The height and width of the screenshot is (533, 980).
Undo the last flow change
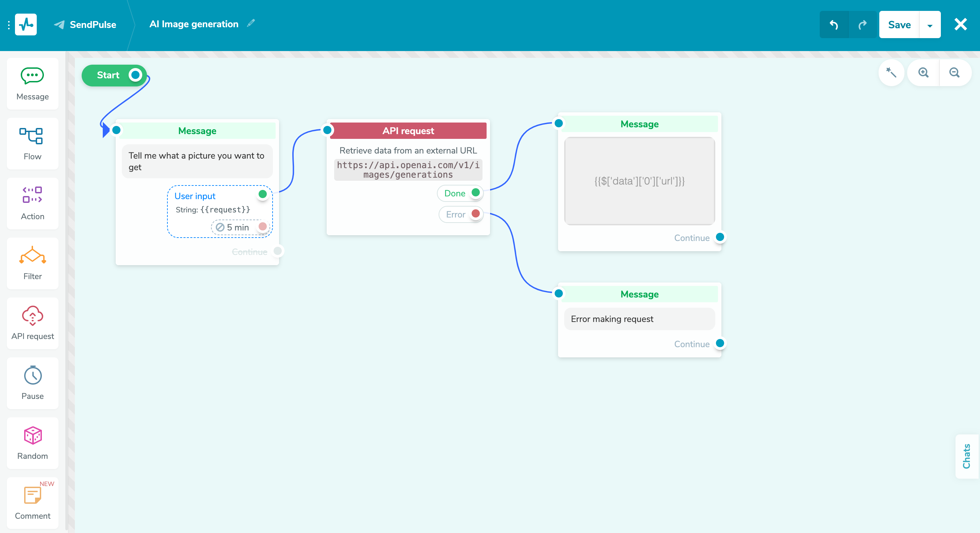point(833,25)
